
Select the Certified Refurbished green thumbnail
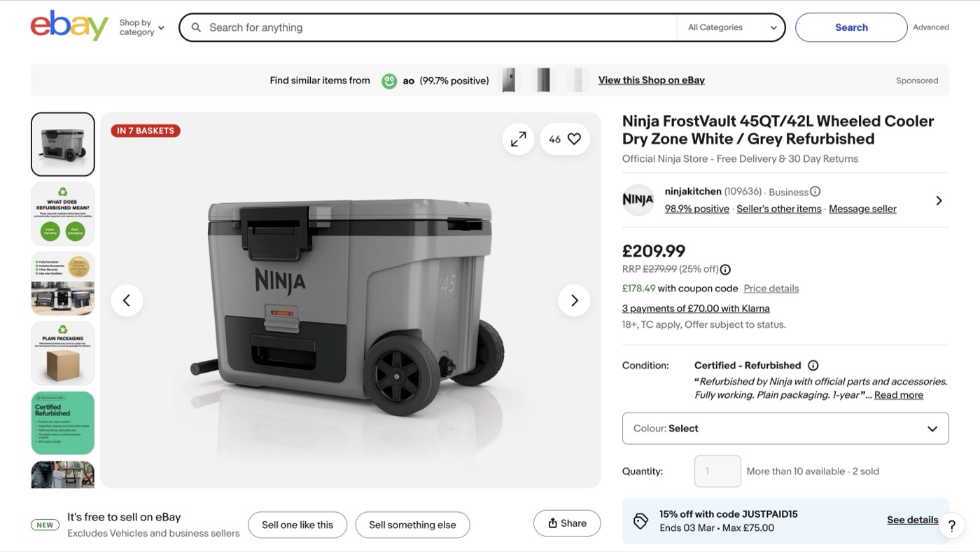[63, 423]
